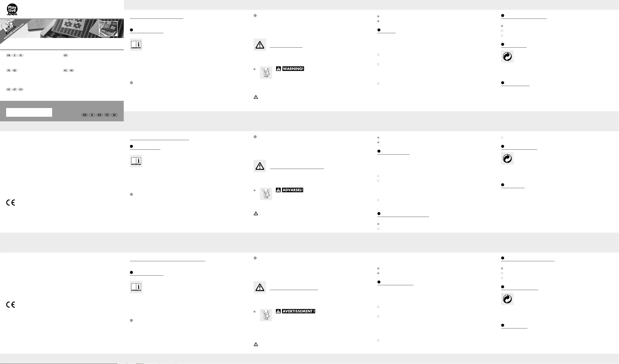Click the white box in the gray footer
This screenshot has width=619, height=364.
tap(29, 112)
